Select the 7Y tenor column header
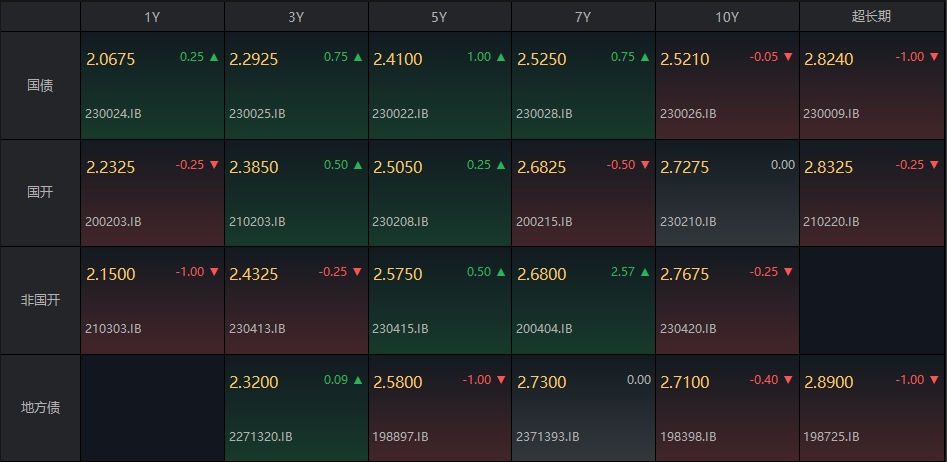The image size is (947, 462). pyautogui.click(x=583, y=17)
